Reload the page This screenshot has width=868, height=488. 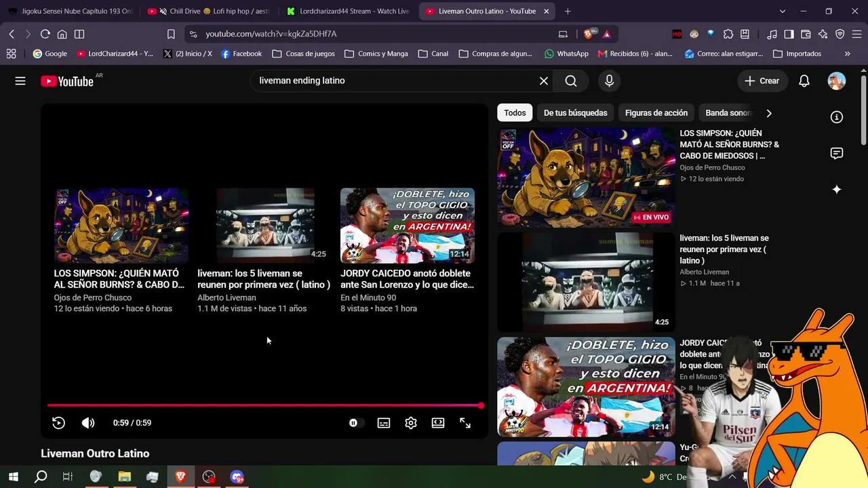click(x=45, y=34)
